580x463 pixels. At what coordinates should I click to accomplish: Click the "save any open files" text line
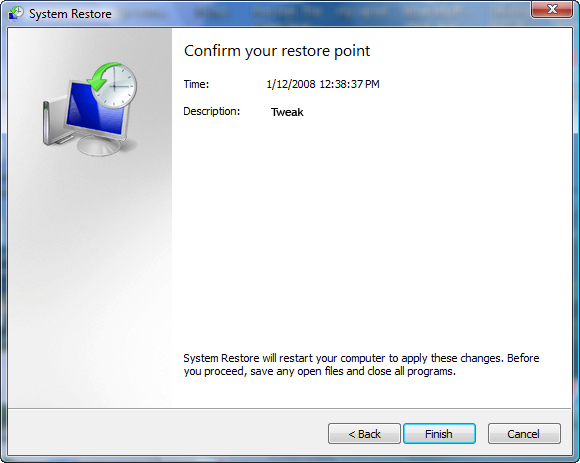click(320, 371)
